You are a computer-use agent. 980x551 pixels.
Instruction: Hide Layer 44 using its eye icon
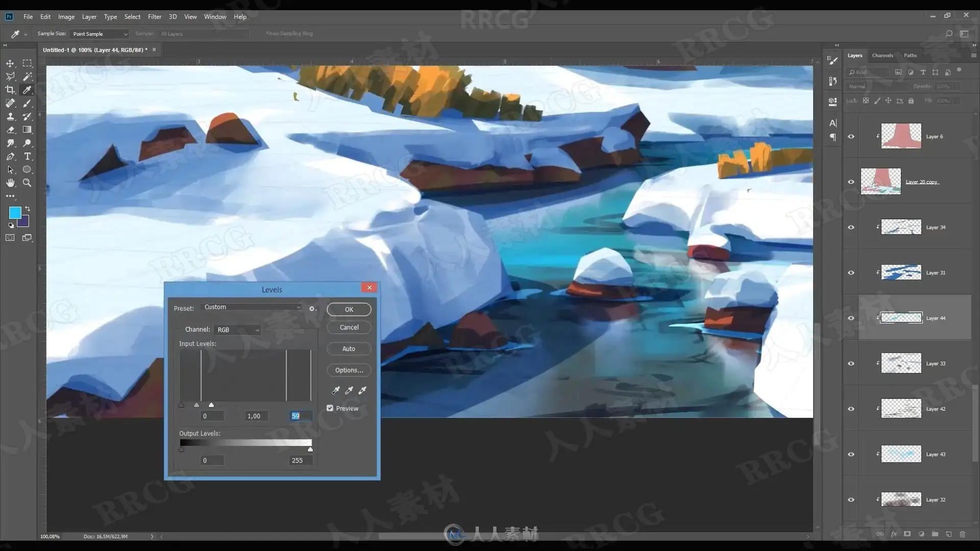click(851, 318)
